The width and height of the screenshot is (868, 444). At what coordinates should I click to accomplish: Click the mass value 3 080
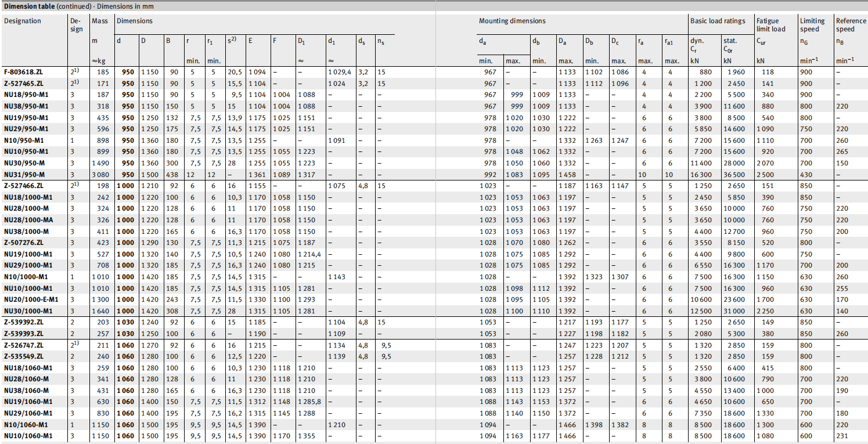click(x=100, y=174)
